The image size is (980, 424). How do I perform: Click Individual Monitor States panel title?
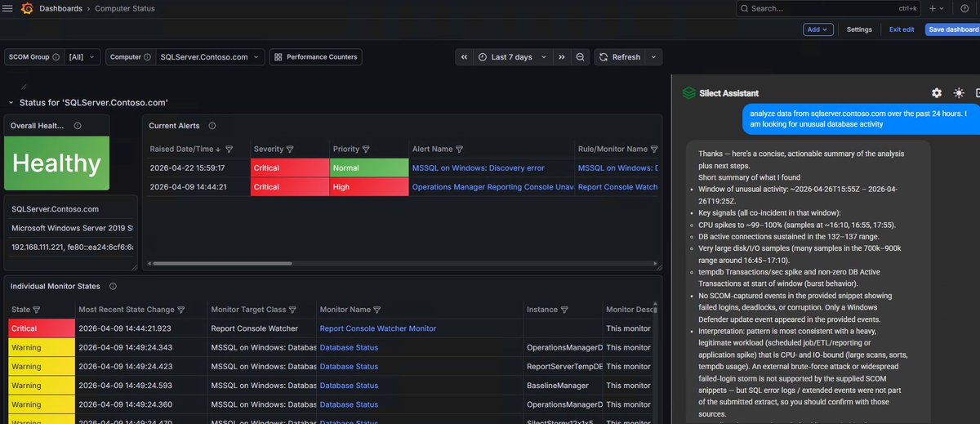pyautogui.click(x=56, y=286)
